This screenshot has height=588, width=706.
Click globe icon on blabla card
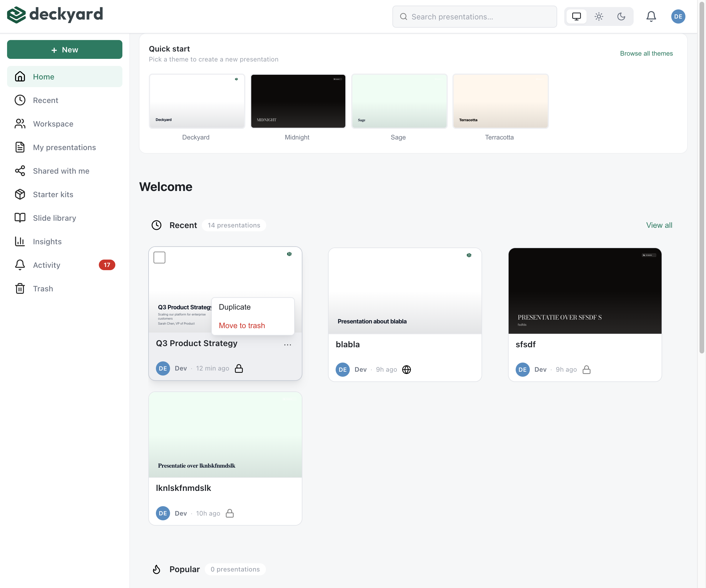click(x=407, y=370)
